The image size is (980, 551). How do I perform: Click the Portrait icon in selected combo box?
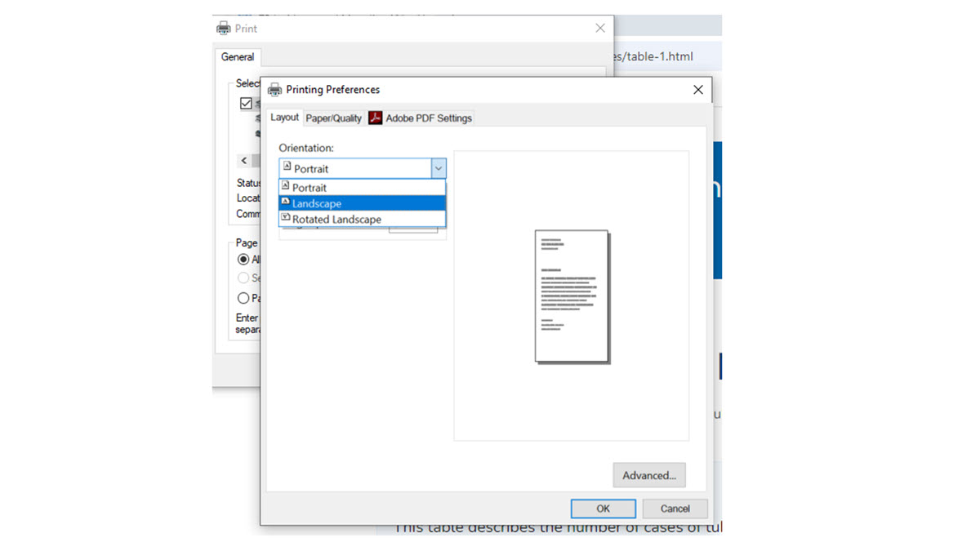[x=287, y=167]
